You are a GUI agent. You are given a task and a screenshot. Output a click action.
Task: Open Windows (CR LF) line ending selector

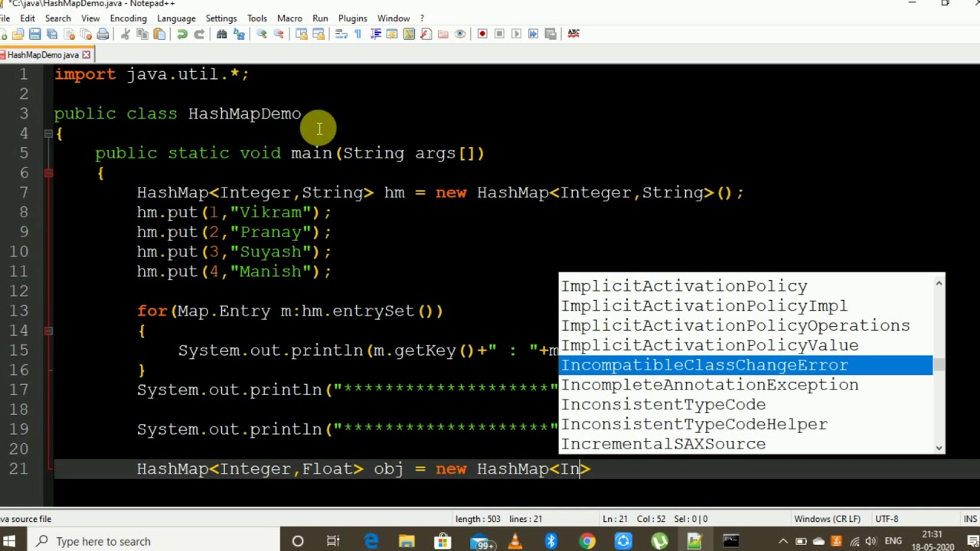point(827,519)
